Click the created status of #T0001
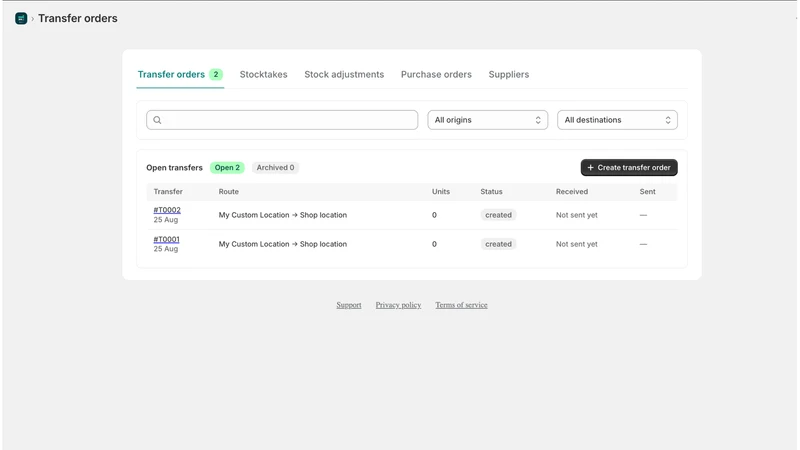 pos(498,244)
